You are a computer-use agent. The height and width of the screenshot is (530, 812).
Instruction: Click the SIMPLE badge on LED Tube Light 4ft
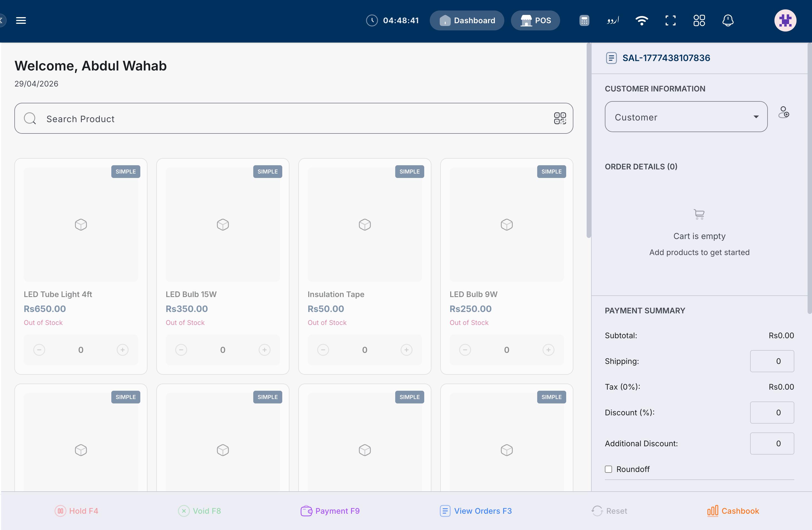pyautogui.click(x=126, y=172)
